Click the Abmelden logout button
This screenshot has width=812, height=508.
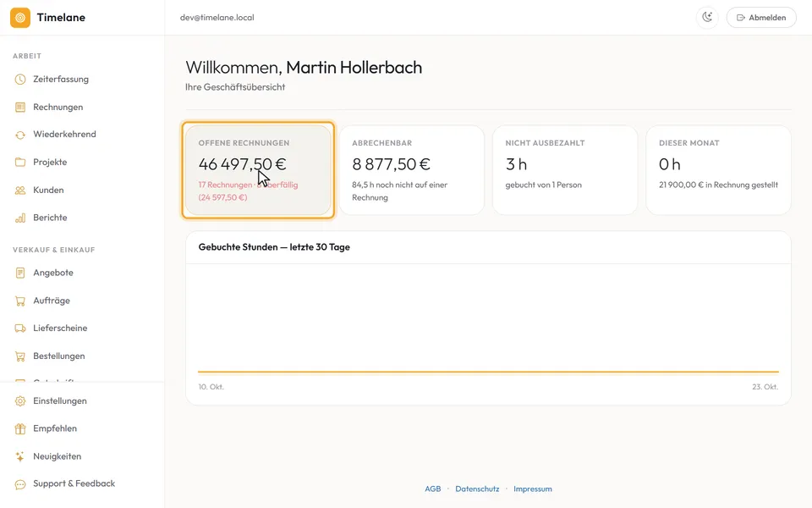pos(761,18)
